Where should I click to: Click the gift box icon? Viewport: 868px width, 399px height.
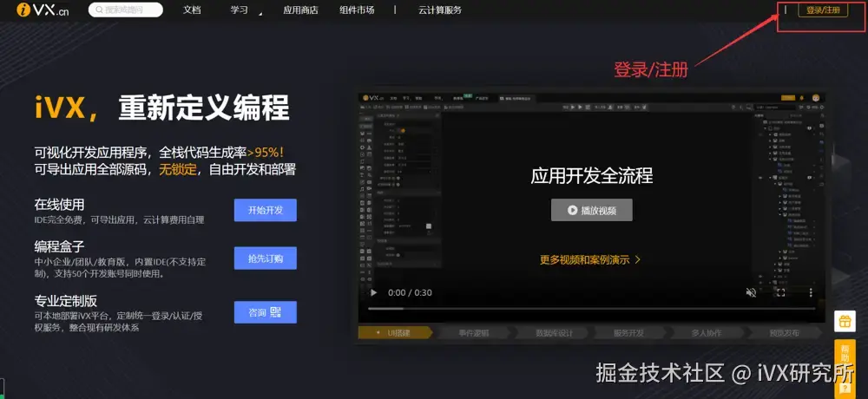[x=845, y=322]
